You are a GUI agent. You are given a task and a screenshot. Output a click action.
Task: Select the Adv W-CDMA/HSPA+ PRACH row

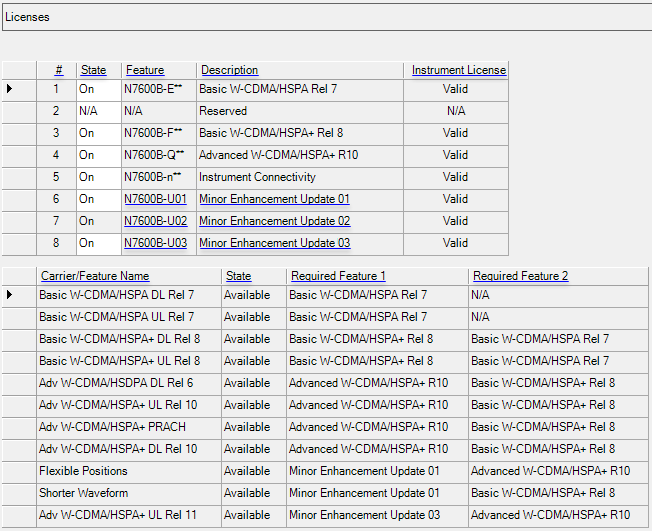click(x=325, y=427)
